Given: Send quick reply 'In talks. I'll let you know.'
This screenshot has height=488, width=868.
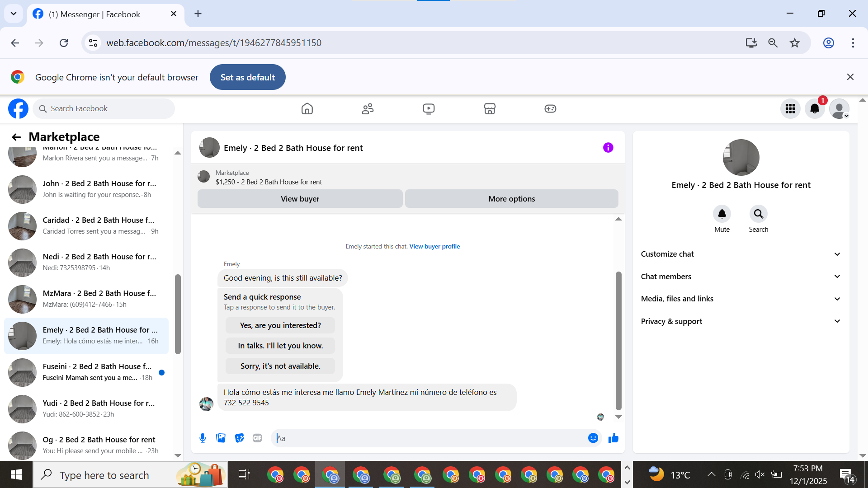Looking at the screenshot, I should coord(280,346).
